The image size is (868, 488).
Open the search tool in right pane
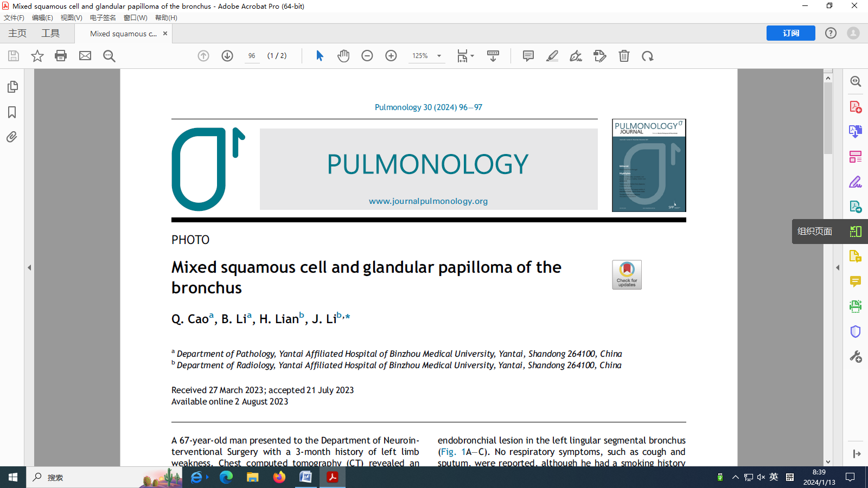point(856,81)
